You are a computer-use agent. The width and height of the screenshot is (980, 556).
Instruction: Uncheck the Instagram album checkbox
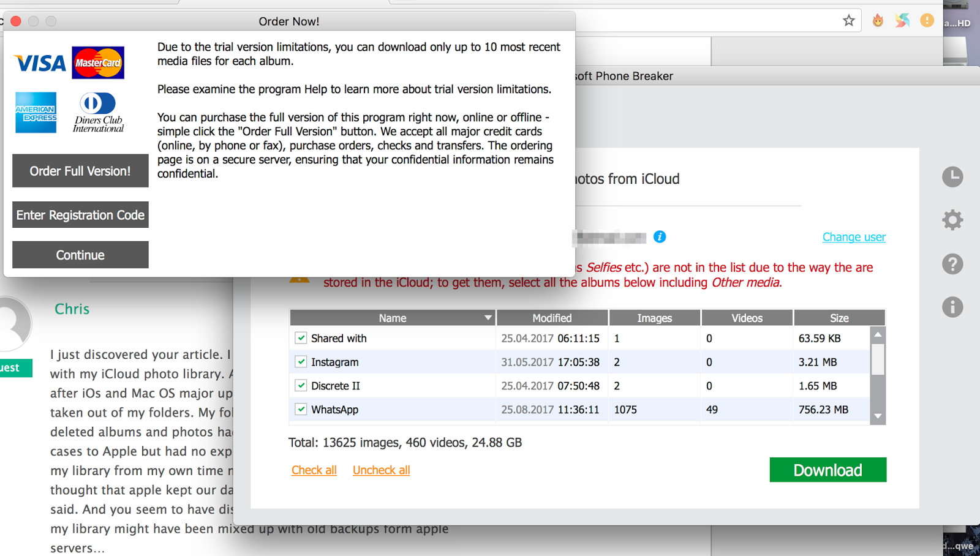pyautogui.click(x=301, y=362)
